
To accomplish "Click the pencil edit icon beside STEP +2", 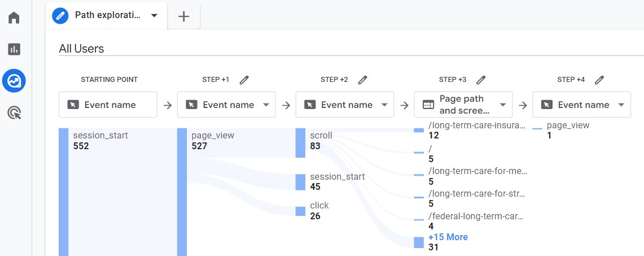I will (362, 80).
